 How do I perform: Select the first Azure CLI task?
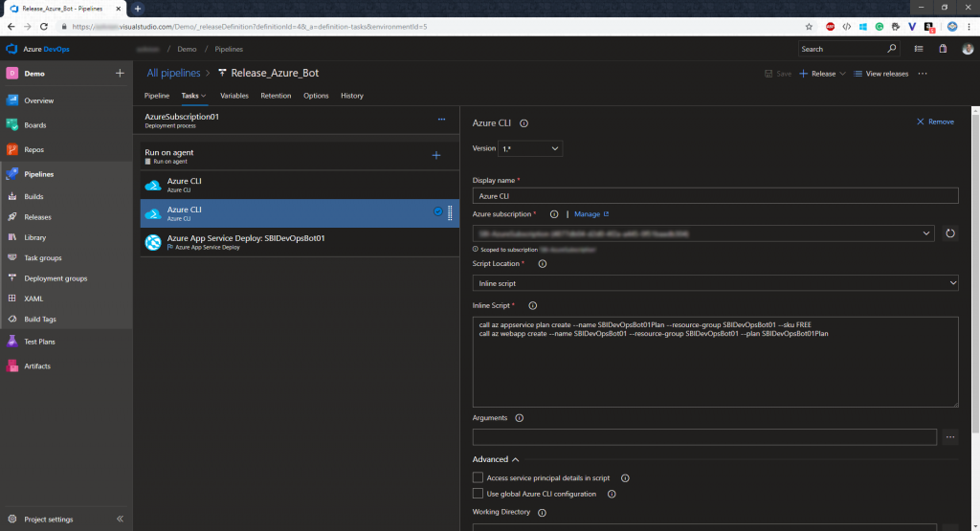pyautogui.click(x=300, y=185)
